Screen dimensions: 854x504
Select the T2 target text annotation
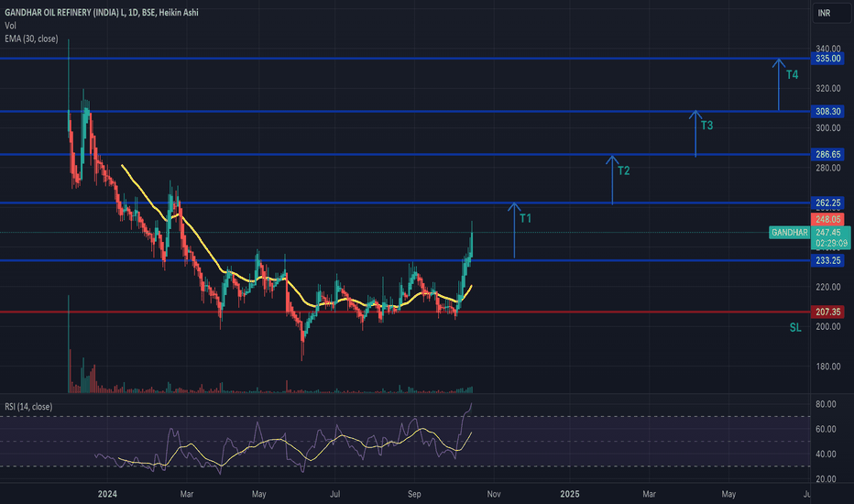tap(624, 171)
